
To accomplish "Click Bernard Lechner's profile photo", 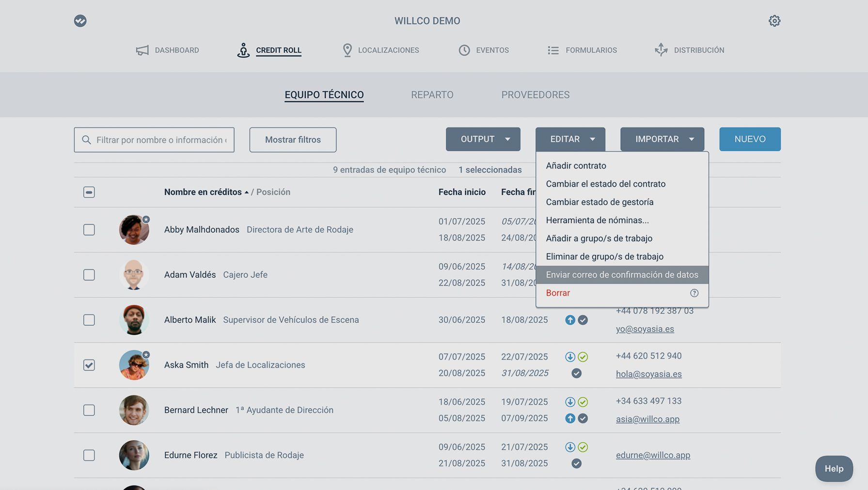I will pyautogui.click(x=134, y=411).
